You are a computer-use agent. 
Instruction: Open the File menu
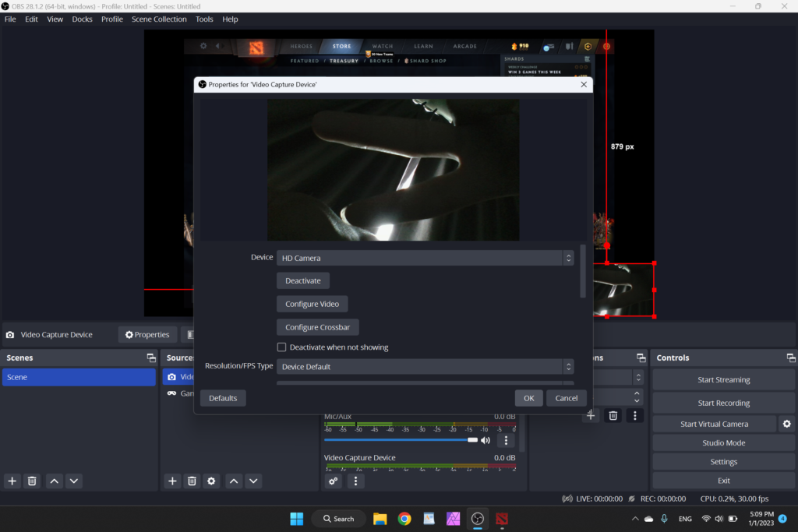pyautogui.click(x=10, y=19)
